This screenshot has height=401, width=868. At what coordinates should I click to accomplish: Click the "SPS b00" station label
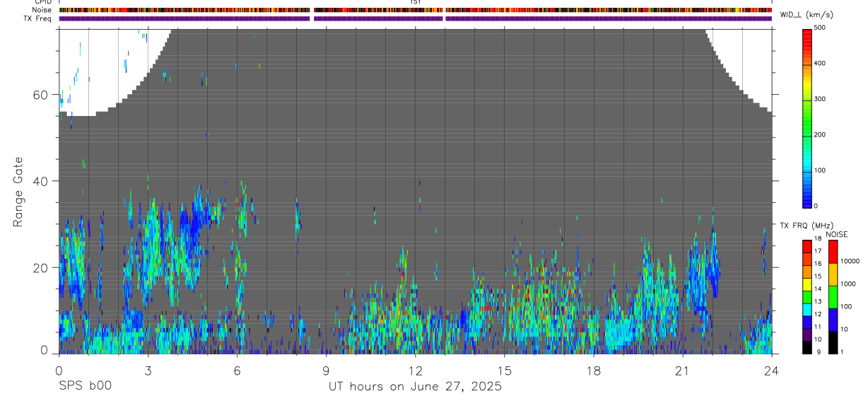85,386
